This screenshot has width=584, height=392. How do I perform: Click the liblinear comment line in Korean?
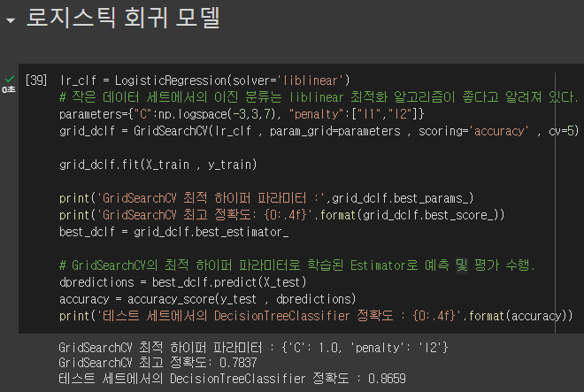pos(319,97)
